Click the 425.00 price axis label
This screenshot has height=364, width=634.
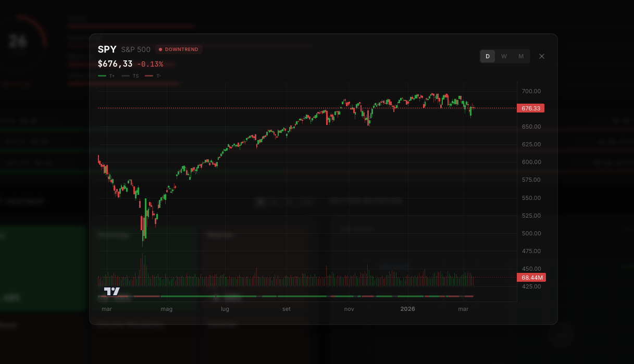(531, 286)
